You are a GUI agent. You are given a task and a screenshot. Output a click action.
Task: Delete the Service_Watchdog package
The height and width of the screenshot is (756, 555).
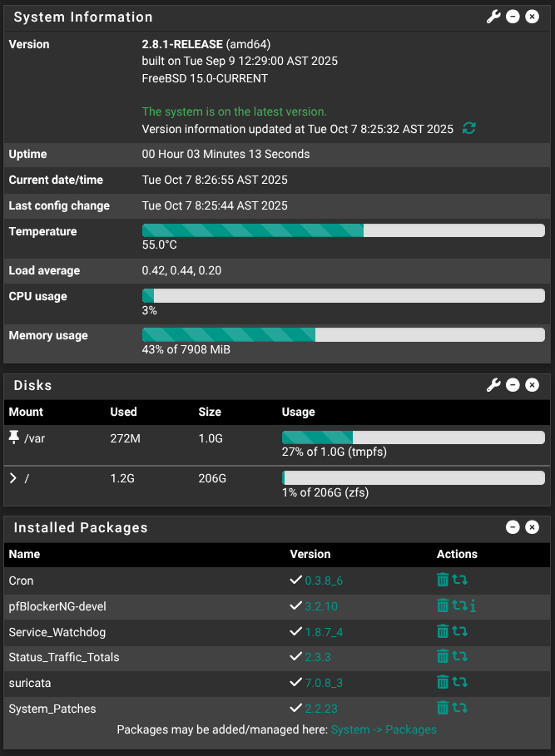click(x=443, y=631)
